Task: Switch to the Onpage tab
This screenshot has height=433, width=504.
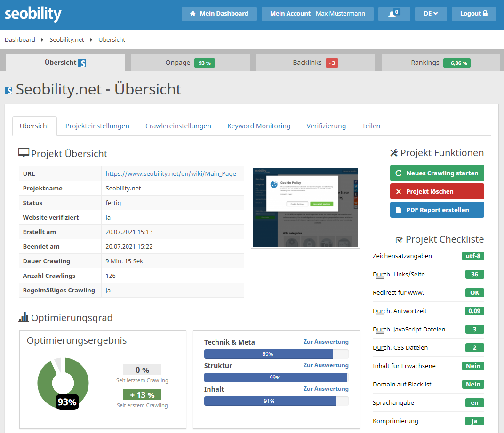Action: pyautogui.click(x=190, y=63)
